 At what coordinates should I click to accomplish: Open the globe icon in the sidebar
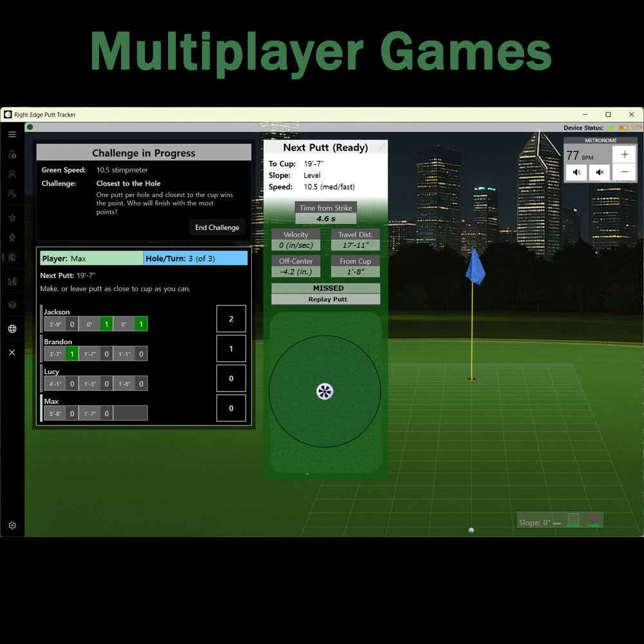[x=12, y=328]
